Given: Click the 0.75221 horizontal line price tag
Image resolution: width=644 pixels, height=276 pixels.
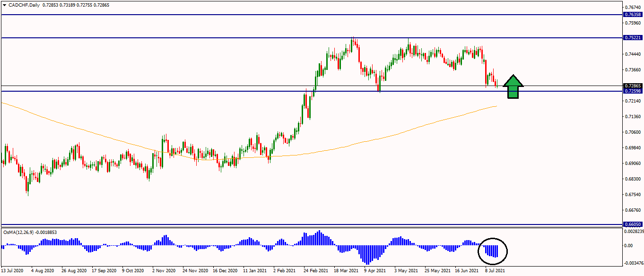Looking at the screenshot, I should click(633, 37).
